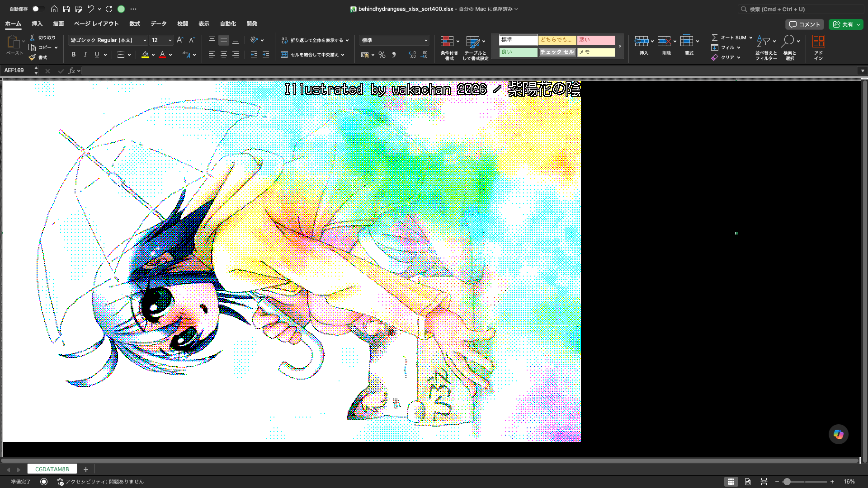This screenshot has width=868, height=488.
Task: Center text horizontally
Action: click(x=224, y=55)
